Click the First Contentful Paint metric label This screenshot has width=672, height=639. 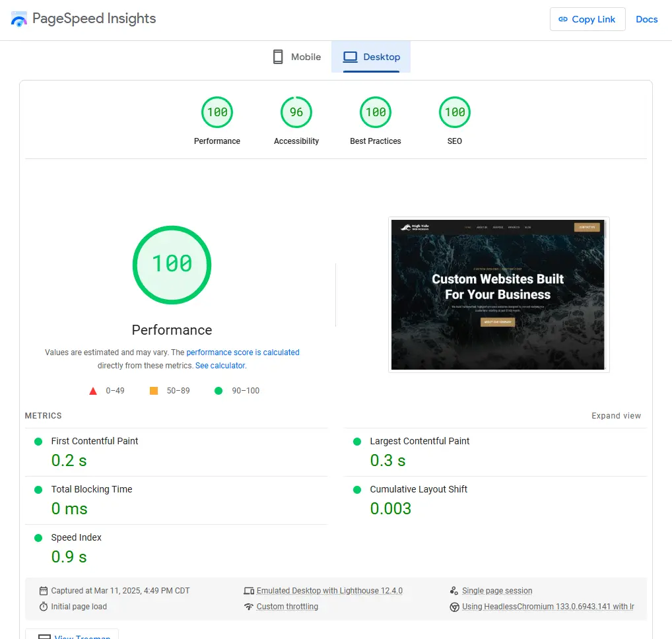pyautogui.click(x=94, y=441)
